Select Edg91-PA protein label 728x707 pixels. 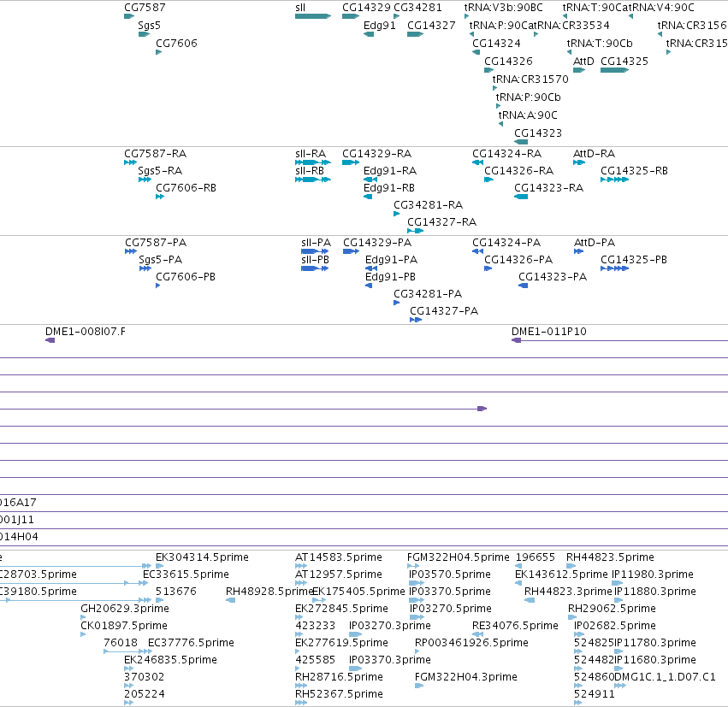(x=392, y=260)
